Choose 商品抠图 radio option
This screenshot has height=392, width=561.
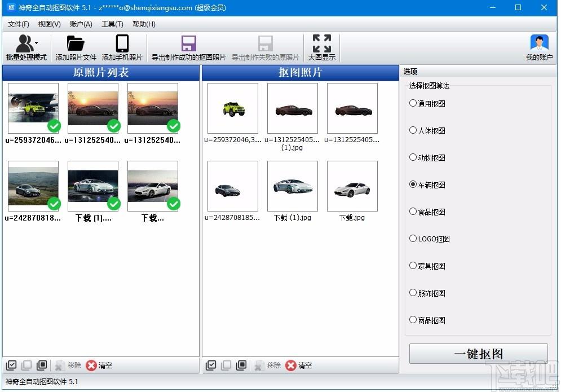pos(413,320)
